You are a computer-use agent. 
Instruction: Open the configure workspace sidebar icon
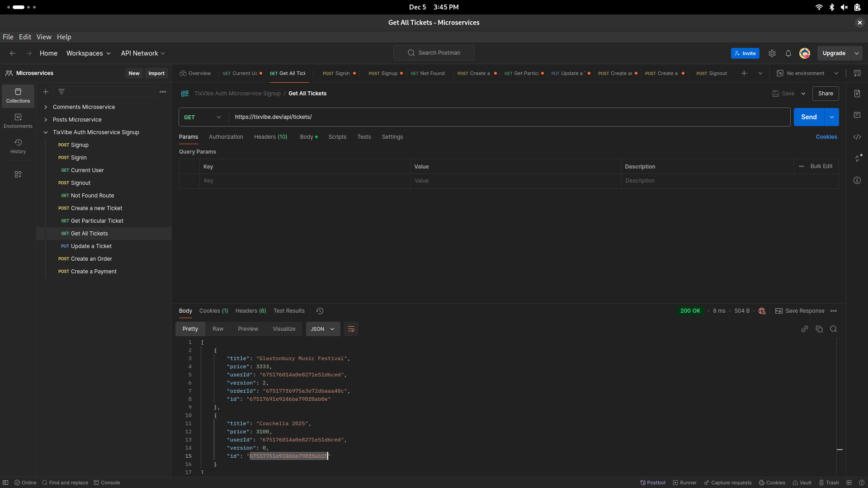18,174
